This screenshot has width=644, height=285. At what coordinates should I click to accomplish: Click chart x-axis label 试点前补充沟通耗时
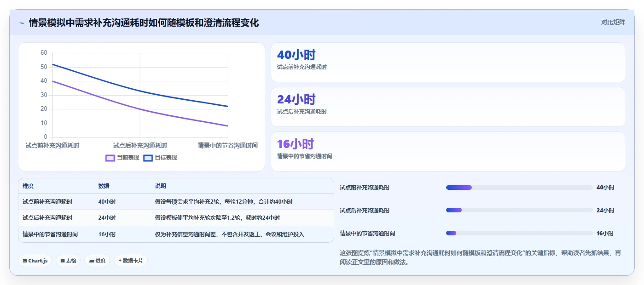click(52, 145)
